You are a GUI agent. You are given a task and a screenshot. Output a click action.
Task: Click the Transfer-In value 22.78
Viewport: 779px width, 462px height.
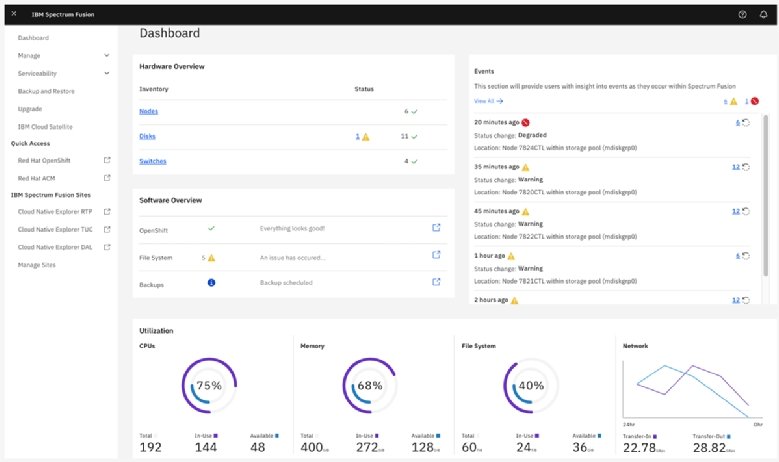coord(640,448)
